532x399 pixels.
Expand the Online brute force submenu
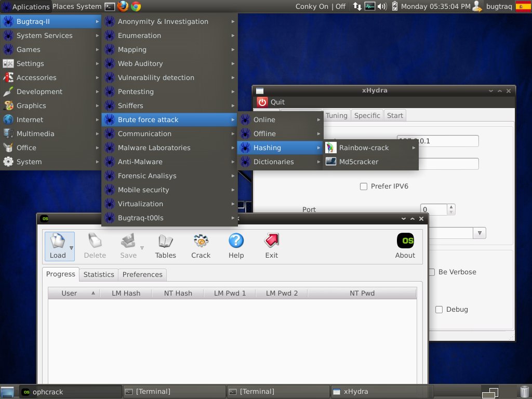tap(280, 120)
